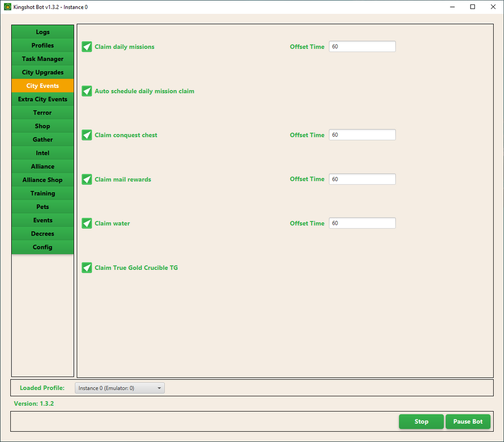Disable Claim conquest chest checkbox
The width and height of the screenshot is (504, 442).
click(87, 135)
